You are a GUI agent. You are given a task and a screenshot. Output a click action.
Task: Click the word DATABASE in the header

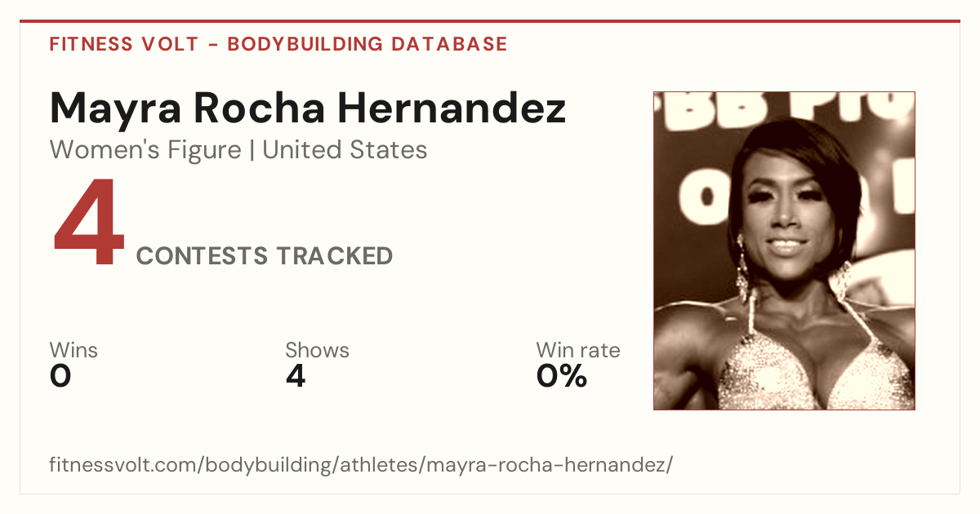click(x=449, y=44)
